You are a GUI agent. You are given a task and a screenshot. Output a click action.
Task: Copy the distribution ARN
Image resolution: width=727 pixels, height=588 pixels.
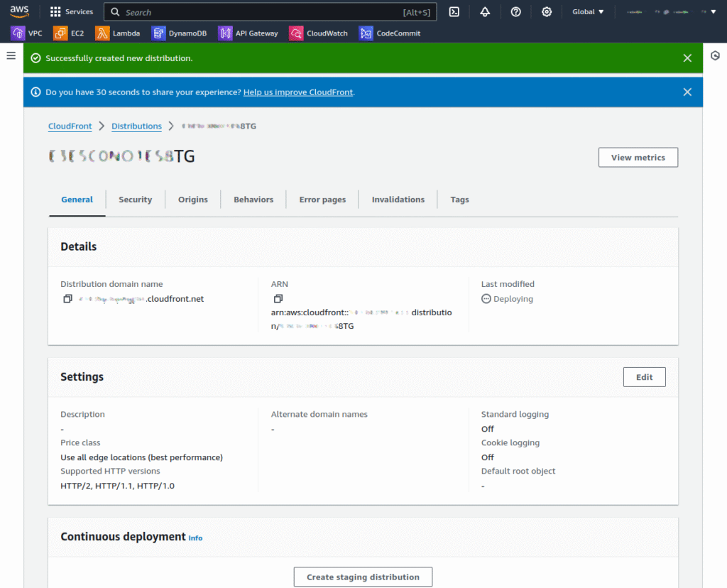[x=278, y=299]
